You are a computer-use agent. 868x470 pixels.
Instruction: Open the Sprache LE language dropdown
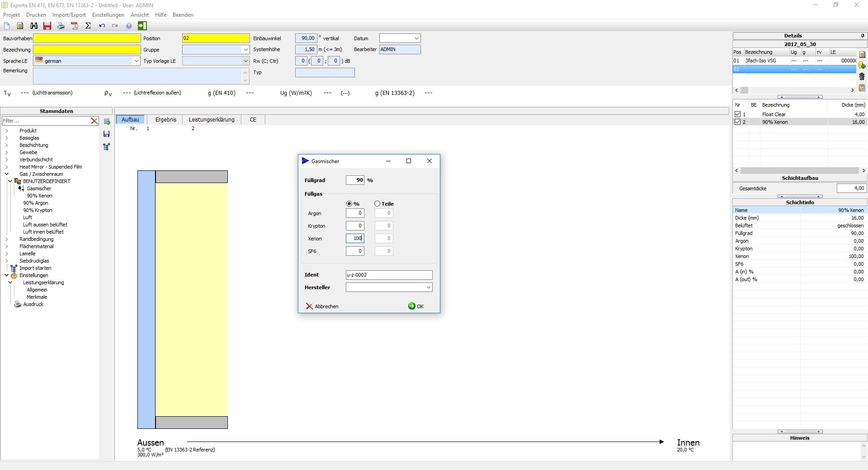point(136,61)
